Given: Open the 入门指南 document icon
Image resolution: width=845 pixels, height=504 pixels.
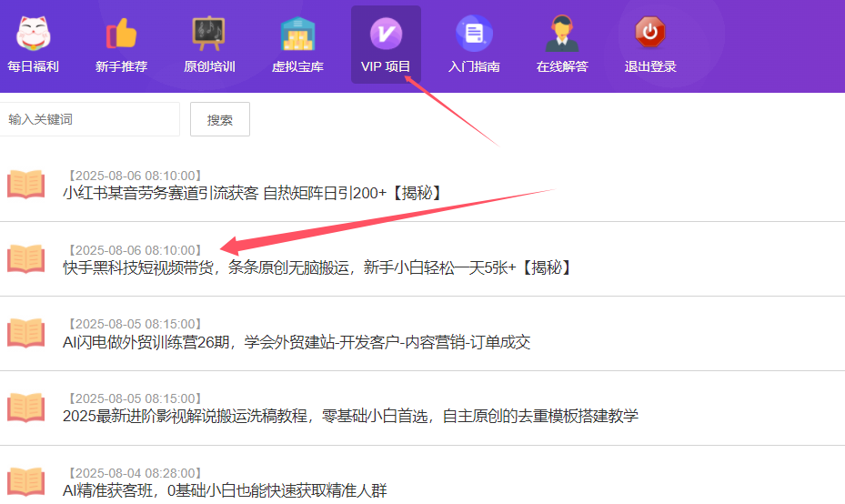Looking at the screenshot, I should (x=474, y=34).
